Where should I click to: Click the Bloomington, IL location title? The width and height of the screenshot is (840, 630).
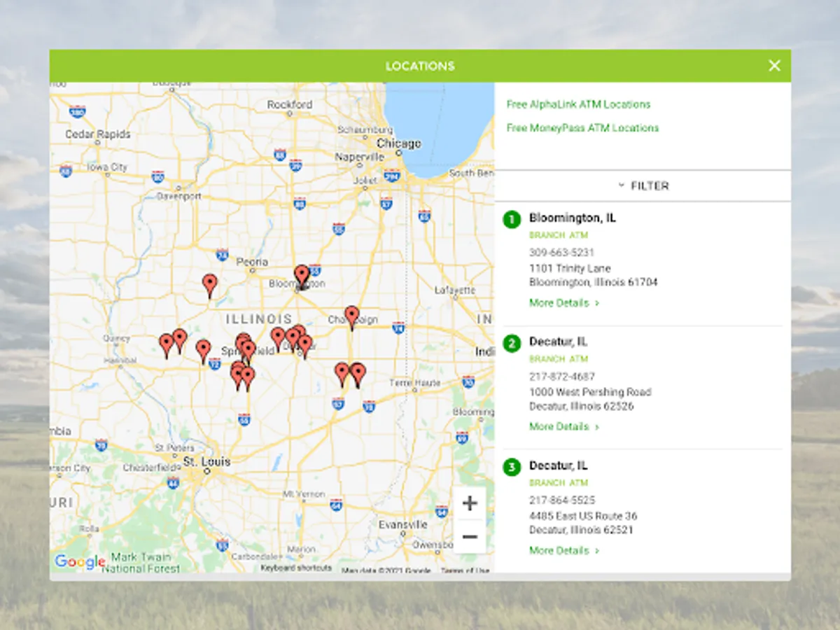573,218
